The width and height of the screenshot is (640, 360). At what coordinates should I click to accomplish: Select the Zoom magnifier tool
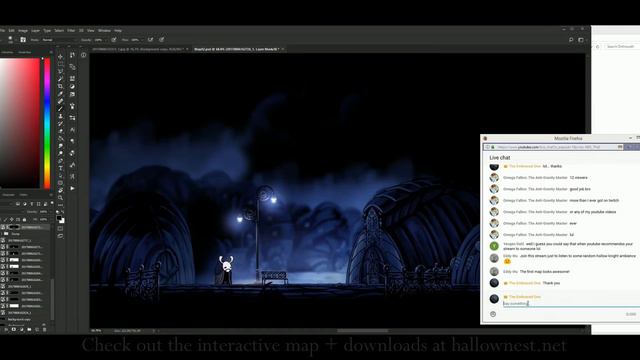[60, 198]
